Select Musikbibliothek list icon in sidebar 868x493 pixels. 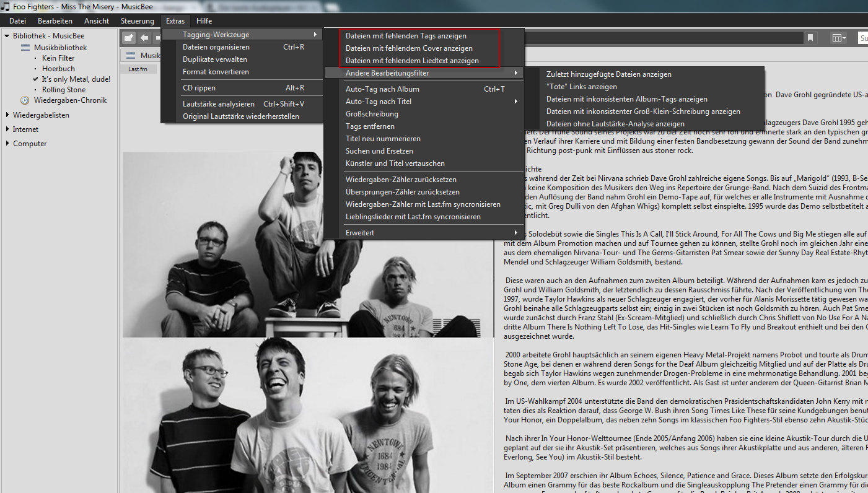pos(25,48)
